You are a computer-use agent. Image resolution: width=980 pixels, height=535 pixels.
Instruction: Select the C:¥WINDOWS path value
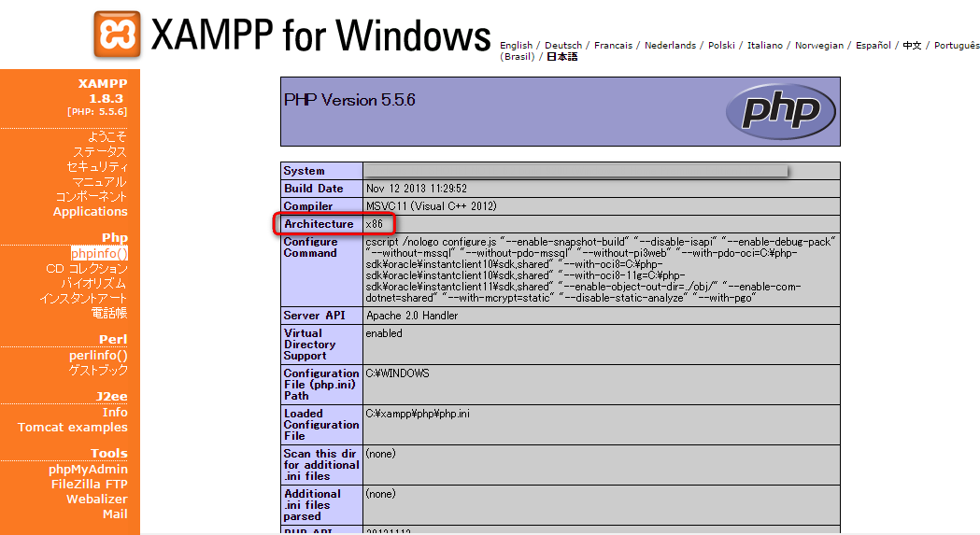[x=397, y=373]
